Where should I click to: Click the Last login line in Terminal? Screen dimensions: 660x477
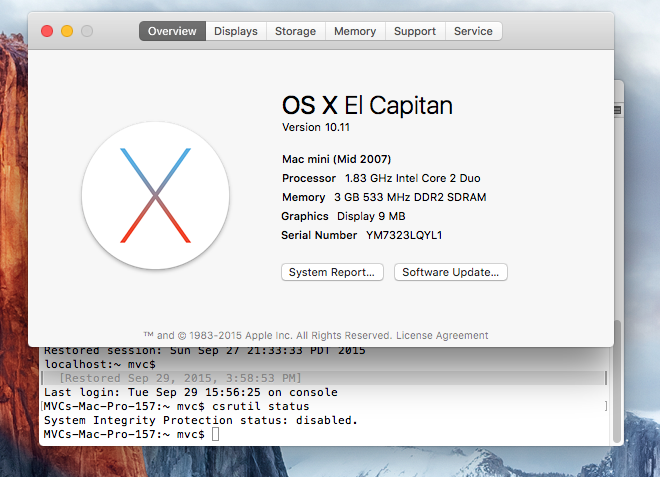tap(191, 392)
